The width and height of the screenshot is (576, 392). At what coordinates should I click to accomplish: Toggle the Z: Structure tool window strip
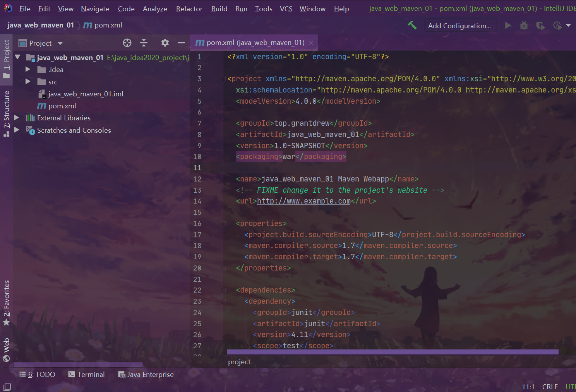point(6,113)
